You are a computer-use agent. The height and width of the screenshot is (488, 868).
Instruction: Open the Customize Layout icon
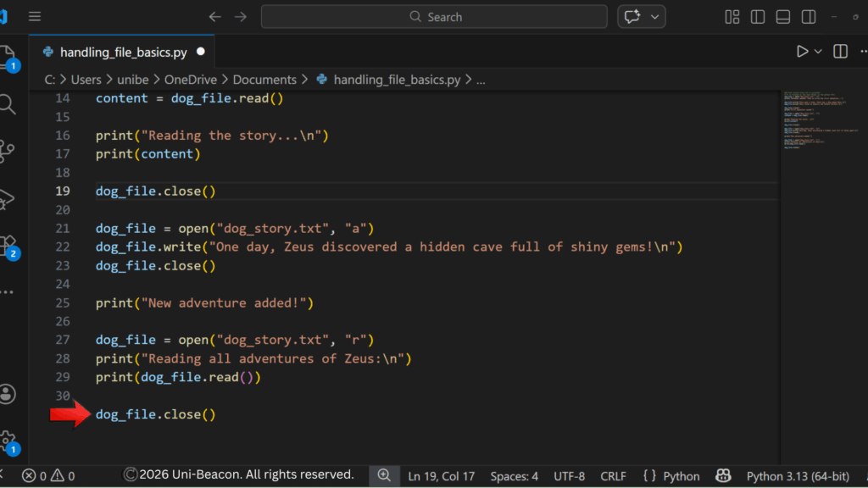732,17
